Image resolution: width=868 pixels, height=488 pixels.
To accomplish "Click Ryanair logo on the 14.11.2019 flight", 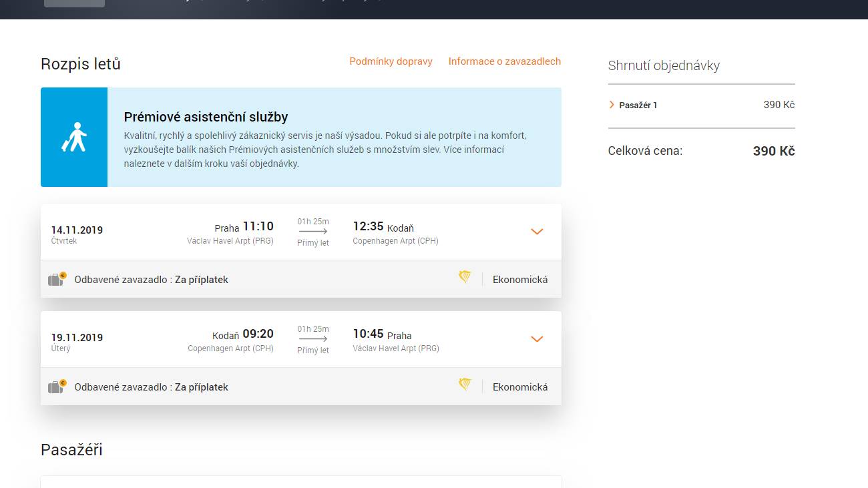I will [465, 278].
